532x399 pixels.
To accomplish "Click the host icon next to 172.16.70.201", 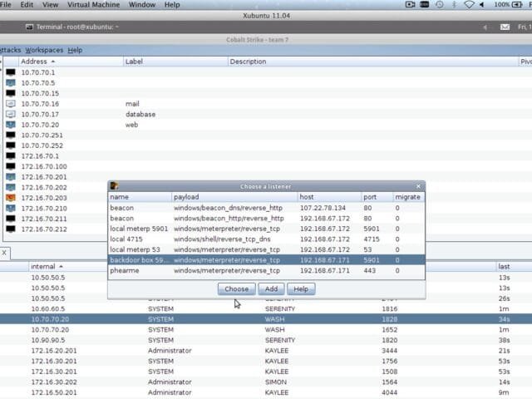I will coord(11,177).
